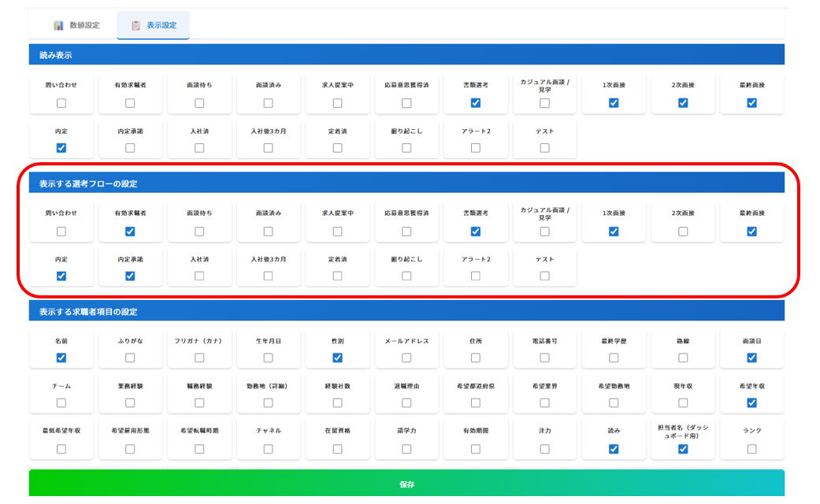This screenshot has width=820, height=504.
Task: Enable the メールアドレス checkbox
Action: pyautogui.click(x=406, y=358)
